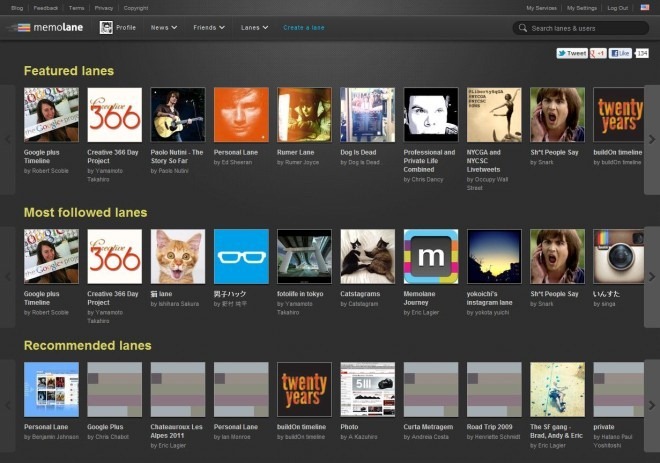Open Chris Dancy black-white face thumbnail

[x=431, y=115]
